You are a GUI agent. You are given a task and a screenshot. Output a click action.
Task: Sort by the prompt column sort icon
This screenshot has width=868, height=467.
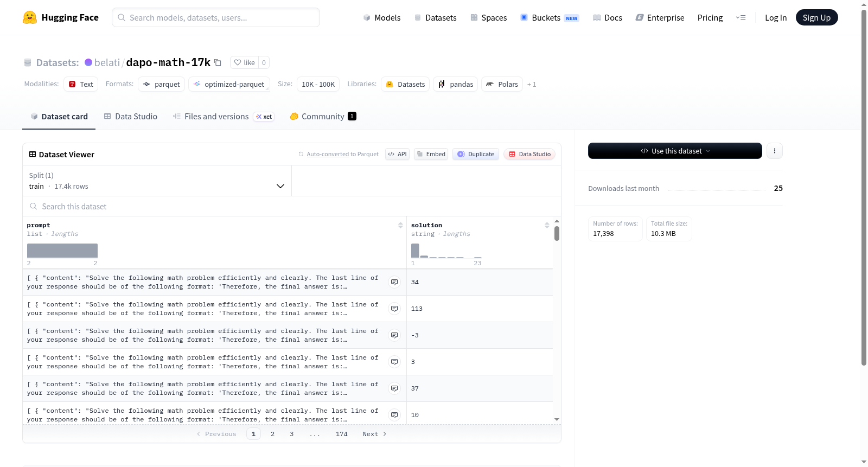[400, 225]
